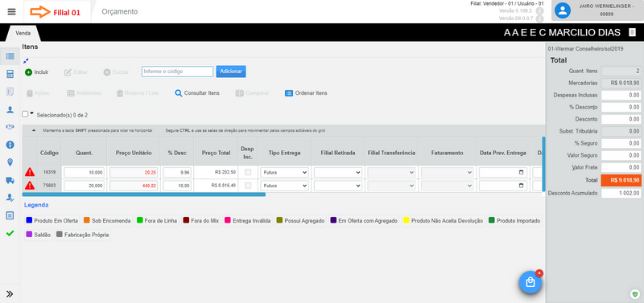Open the calculator sidebar icon
Screen dimensions: 644x303
pos(10,74)
